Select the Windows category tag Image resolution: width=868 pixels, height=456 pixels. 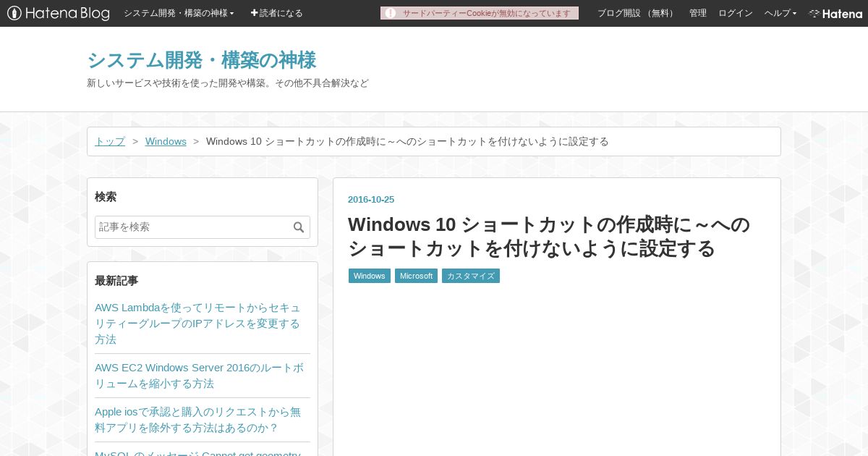coord(370,276)
